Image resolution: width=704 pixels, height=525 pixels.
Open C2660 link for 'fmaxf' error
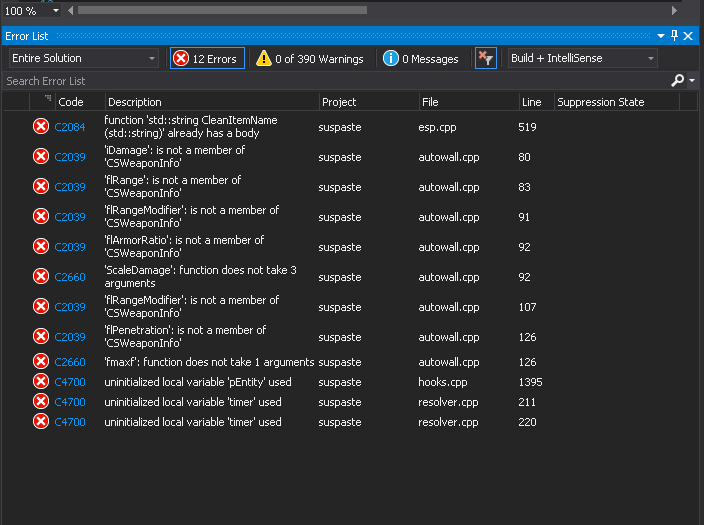coord(70,362)
